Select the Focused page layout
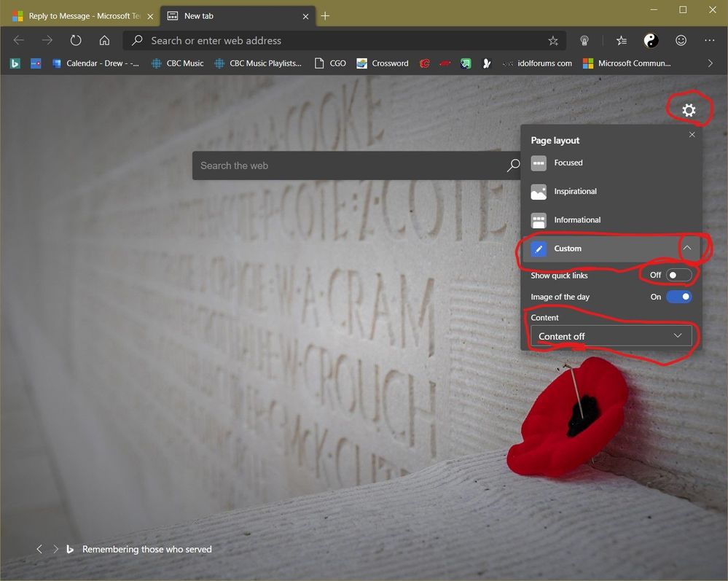 [x=611, y=163]
